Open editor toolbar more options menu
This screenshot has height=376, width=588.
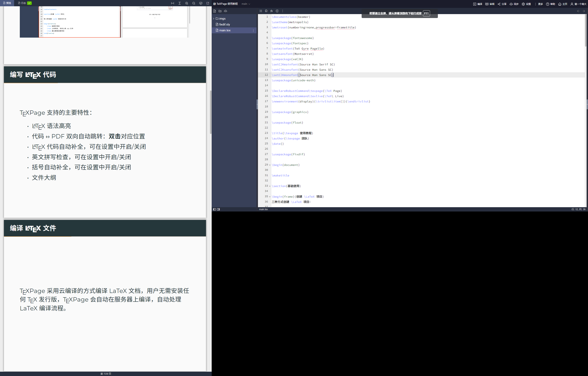point(283,11)
